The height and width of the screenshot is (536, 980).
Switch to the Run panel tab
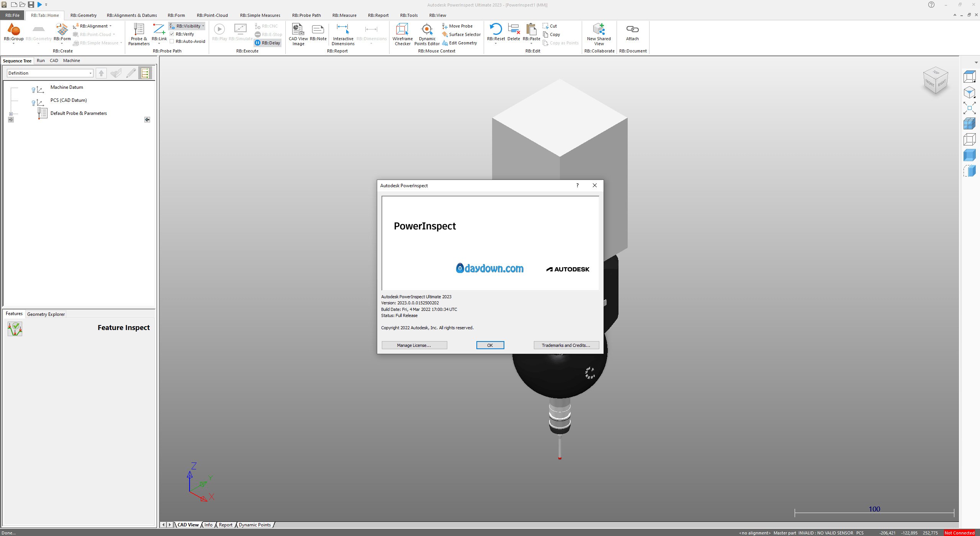point(41,60)
